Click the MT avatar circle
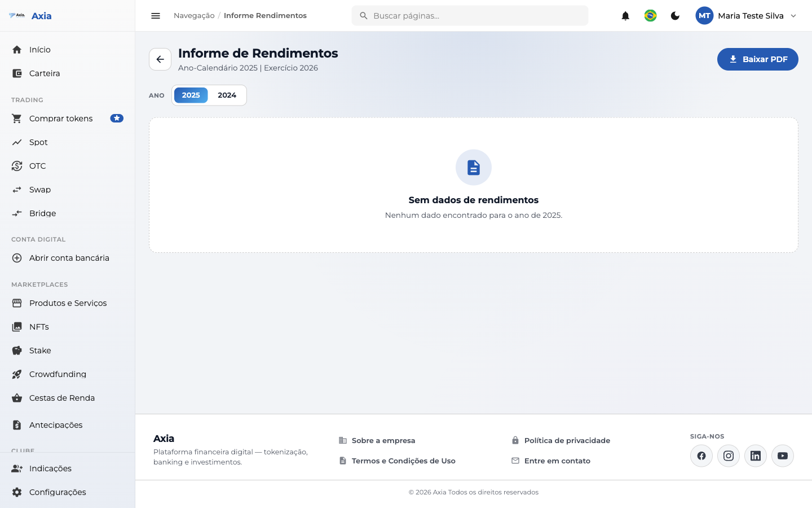 [x=704, y=16]
